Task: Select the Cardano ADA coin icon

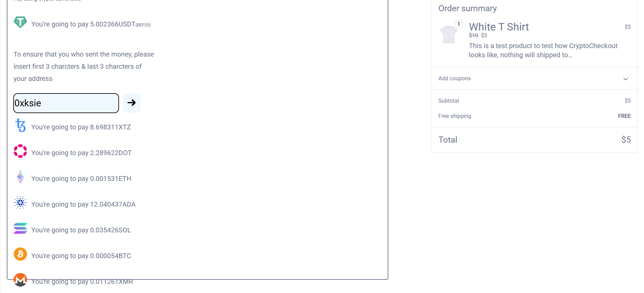Action: [20, 203]
